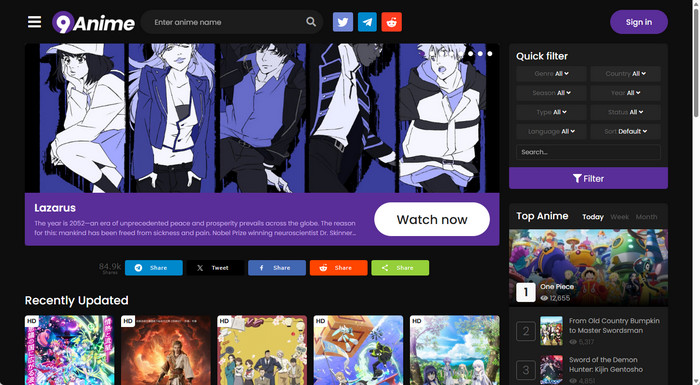
Task: Select the Month tab in Top Anime
Action: [646, 217]
